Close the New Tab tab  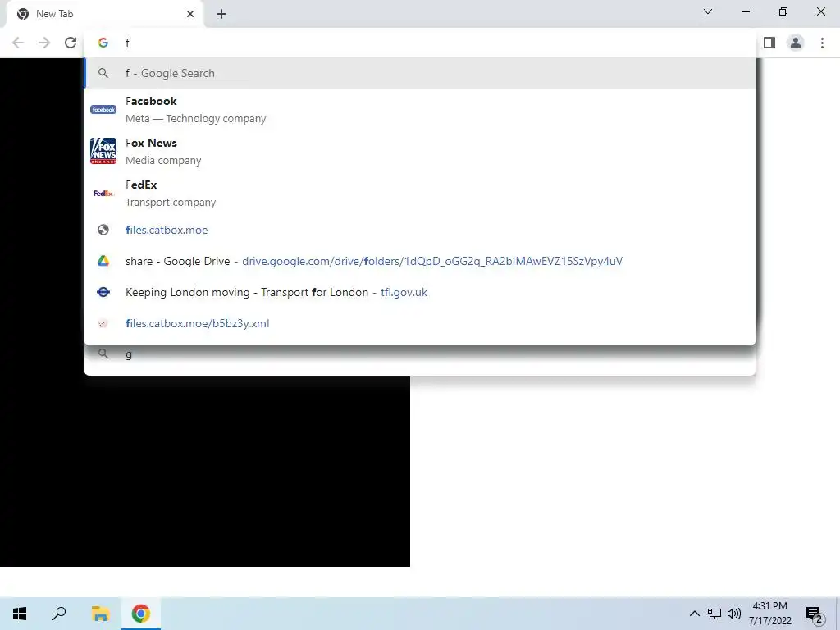click(x=190, y=14)
